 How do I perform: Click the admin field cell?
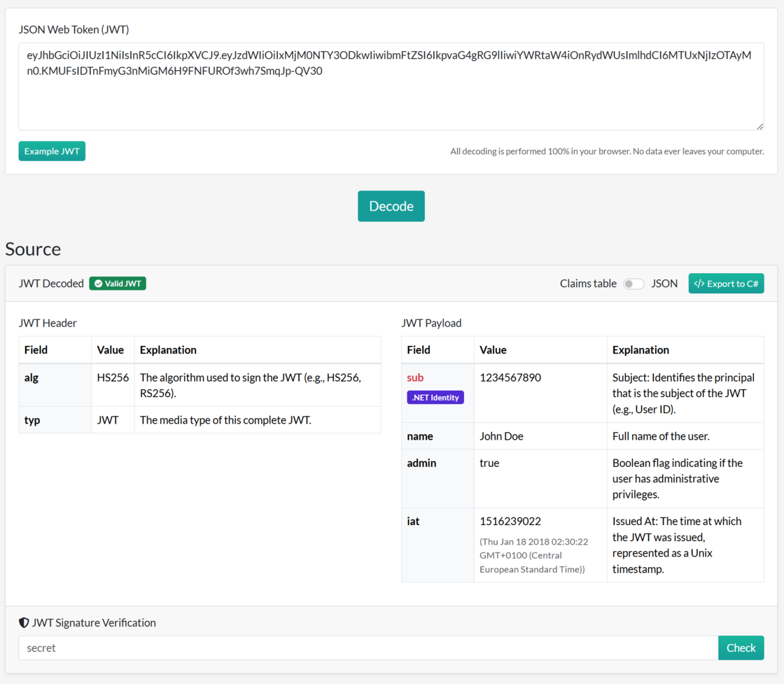(437, 478)
